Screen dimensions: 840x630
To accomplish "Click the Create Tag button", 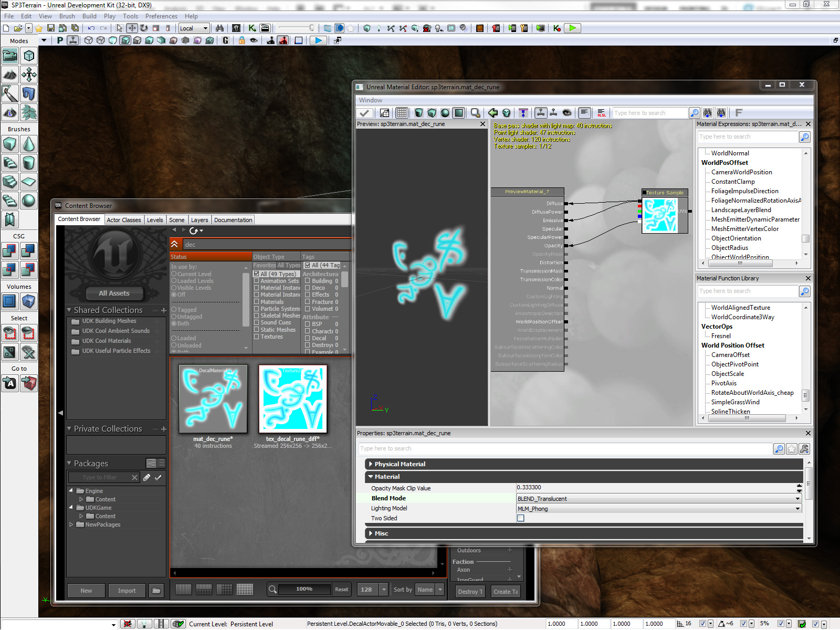I will pyautogui.click(x=506, y=592).
